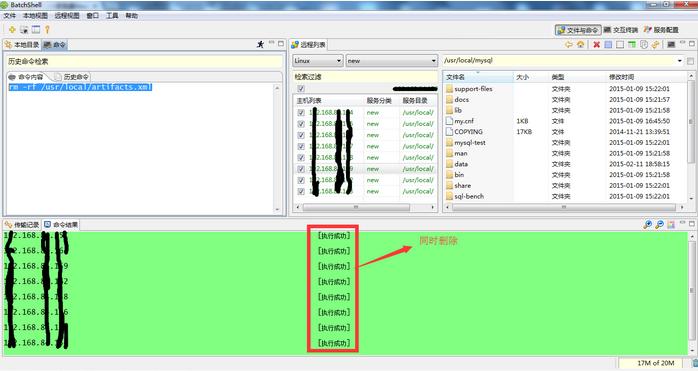Go to home directory via house icon

point(580,45)
